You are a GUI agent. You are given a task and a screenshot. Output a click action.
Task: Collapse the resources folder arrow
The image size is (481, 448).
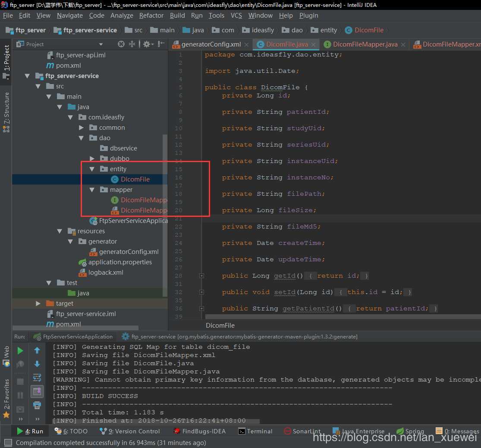click(60, 231)
